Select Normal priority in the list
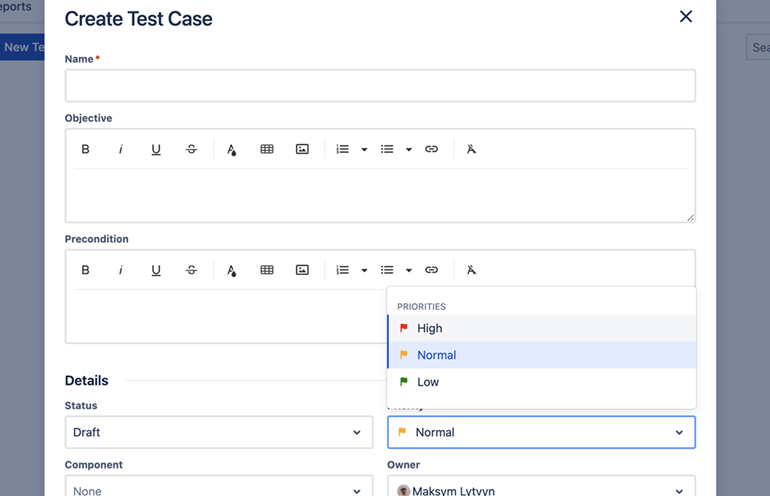Image resolution: width=770 pixels, height=496 pixels. click(x=542, y=355)
